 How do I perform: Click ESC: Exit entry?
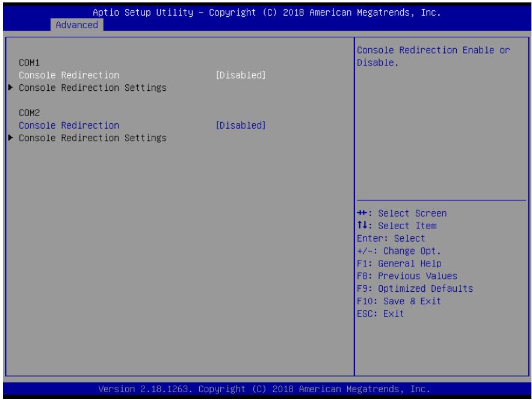pos(380,313)
